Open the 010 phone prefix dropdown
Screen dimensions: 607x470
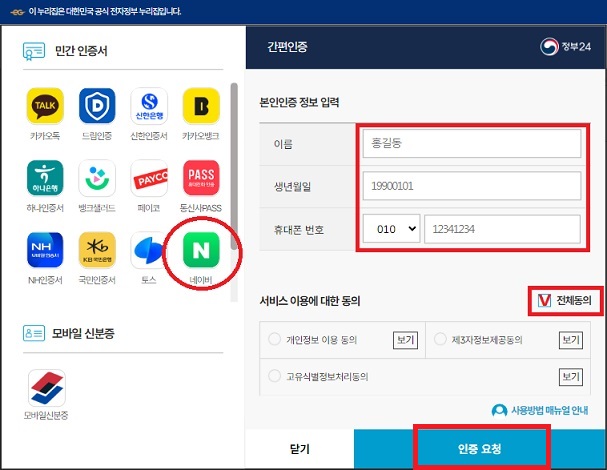coord(391,229)
